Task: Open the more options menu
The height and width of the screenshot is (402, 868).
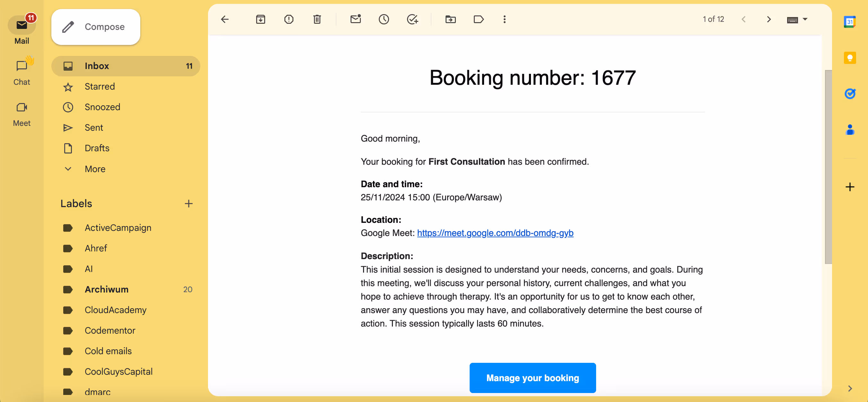Action: [504, 19]
